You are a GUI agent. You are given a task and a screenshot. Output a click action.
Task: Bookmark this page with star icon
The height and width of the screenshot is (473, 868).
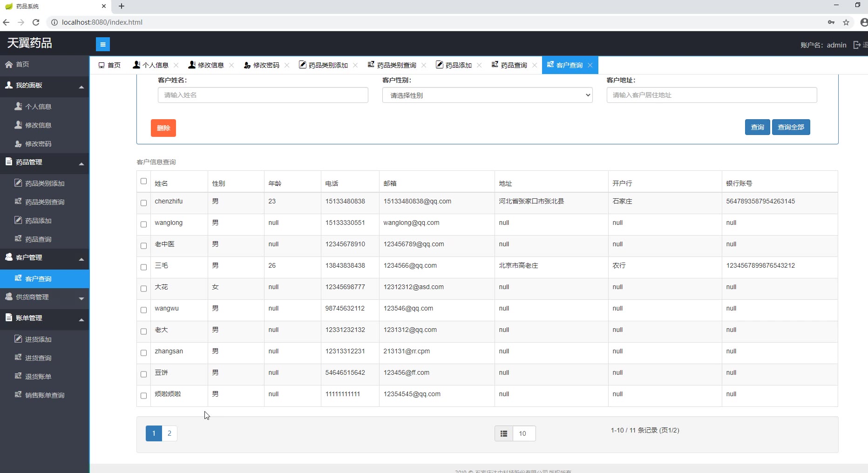(846, 22)
